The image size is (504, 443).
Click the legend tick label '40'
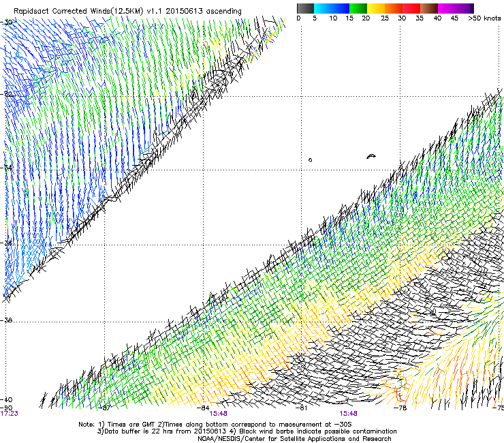pos(437,18)
